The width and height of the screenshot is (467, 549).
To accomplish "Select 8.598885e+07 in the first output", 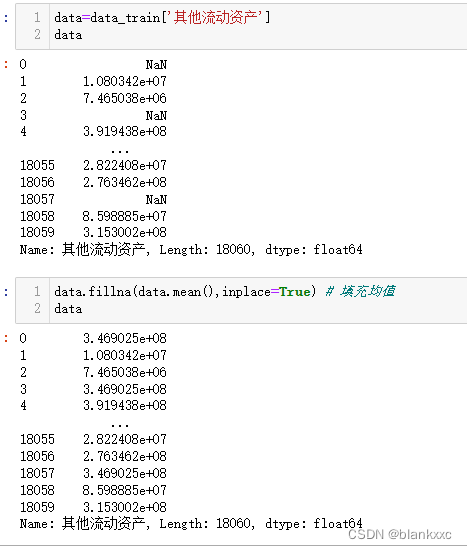I will 125,216.
